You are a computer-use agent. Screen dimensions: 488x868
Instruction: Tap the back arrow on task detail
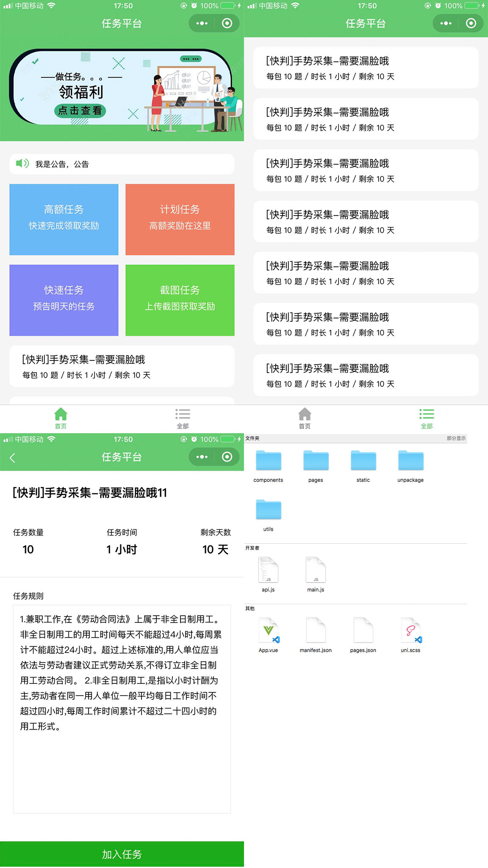pyautogui.click(x=13, y=458)
